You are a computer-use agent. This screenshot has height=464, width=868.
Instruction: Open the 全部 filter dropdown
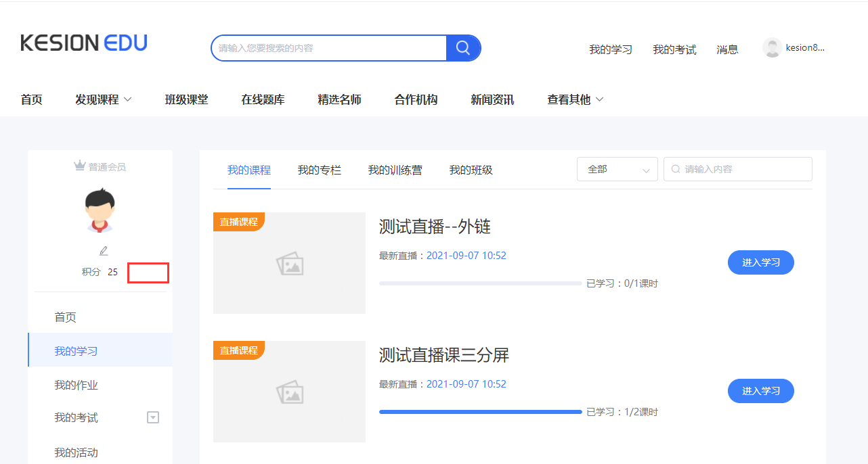pyautogui.click(x=617, y=169)
